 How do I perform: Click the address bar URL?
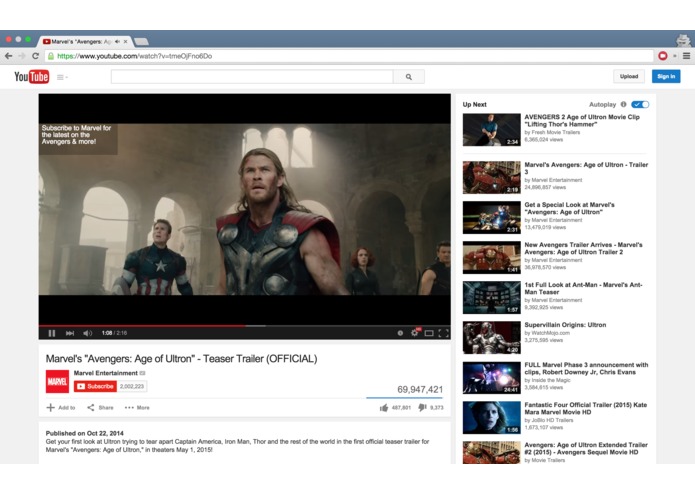click(x=135, y=56)
